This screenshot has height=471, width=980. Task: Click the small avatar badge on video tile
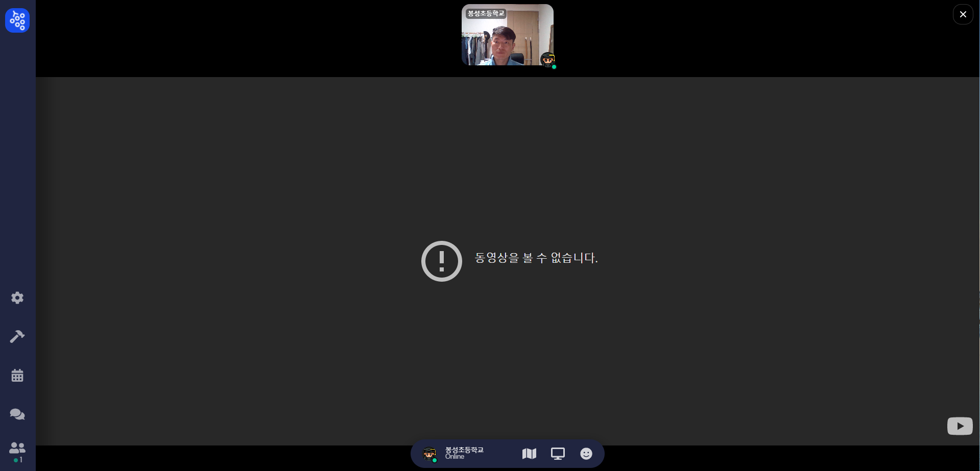548,60
